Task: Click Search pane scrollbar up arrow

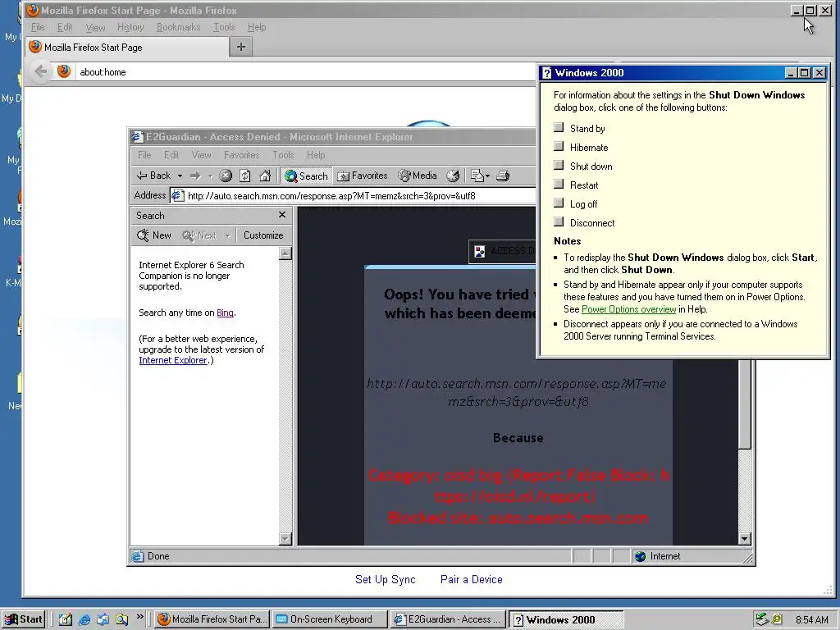Action: pyautogui.click(x=285, y=253)
